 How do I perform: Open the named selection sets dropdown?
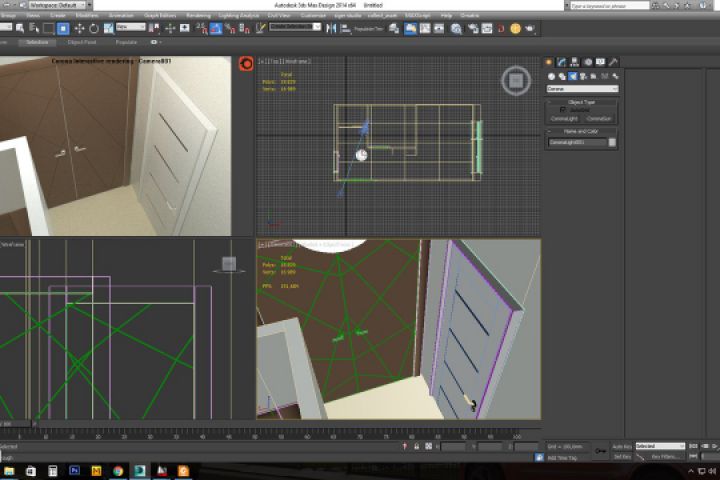[x=295, y=27]
